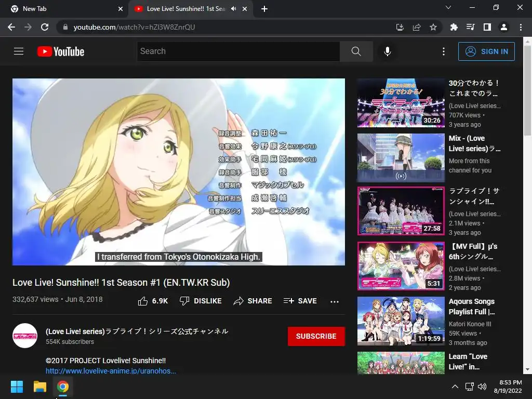Open Chrome extensions puzzle icon
Image resolution: width=532 pixels, height=399 pixels.
pyautogui.click(x=454, y=27)
